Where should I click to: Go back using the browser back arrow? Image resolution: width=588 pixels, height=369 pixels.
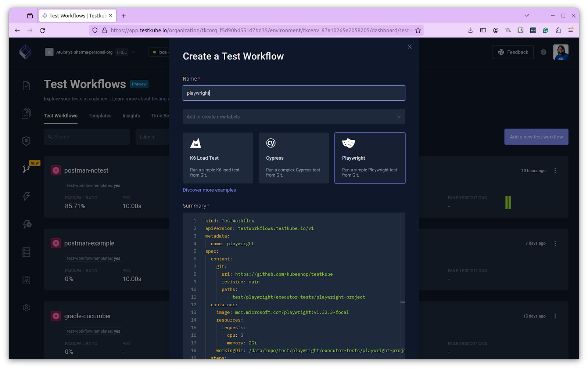17,30
